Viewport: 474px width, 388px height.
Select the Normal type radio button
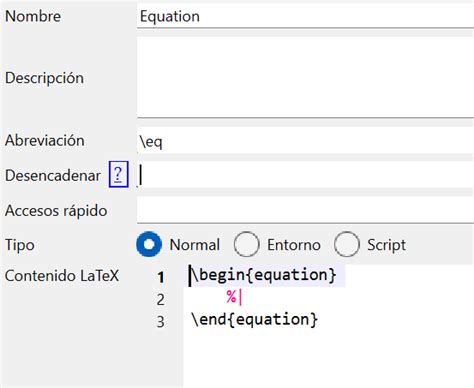pos(149,244)
